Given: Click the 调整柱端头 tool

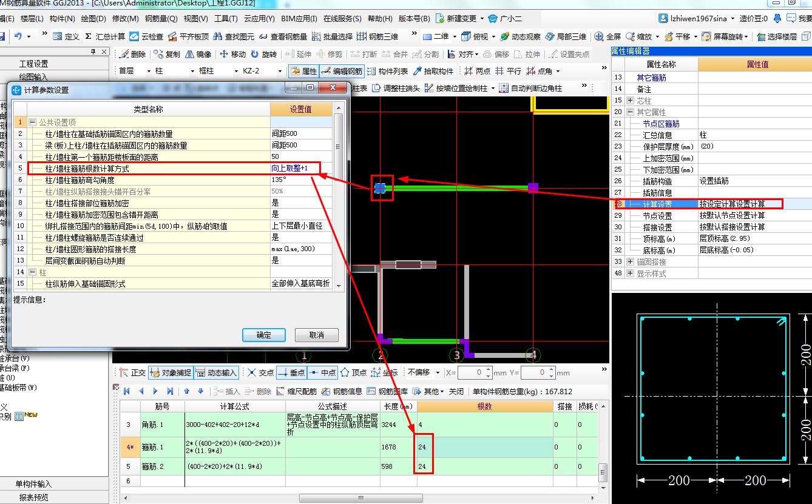Looking at the screenshot, I should point(396,89).
